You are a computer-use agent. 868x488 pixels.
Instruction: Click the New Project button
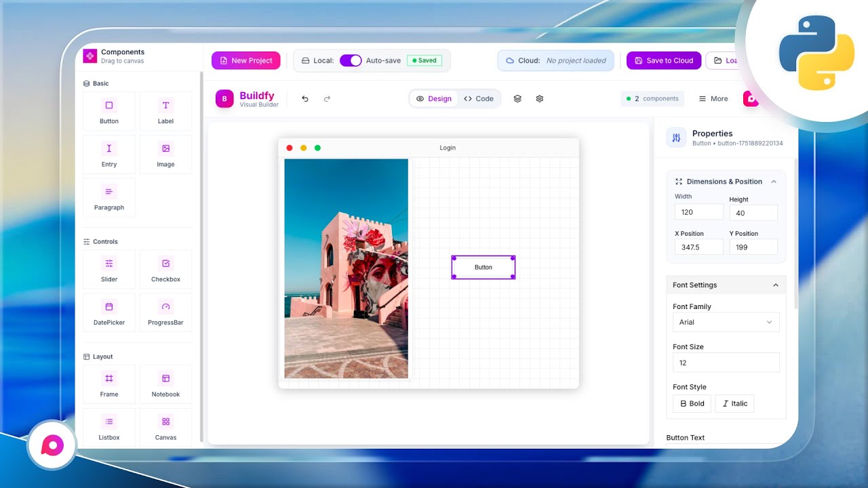(x=245, y=60)
